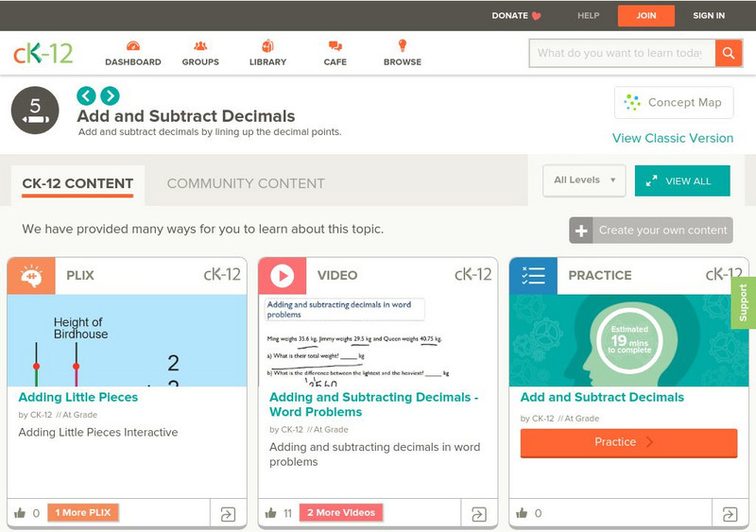Go to next concept arrow
This screenshot has height=532, width=756.
click(110, 95)
